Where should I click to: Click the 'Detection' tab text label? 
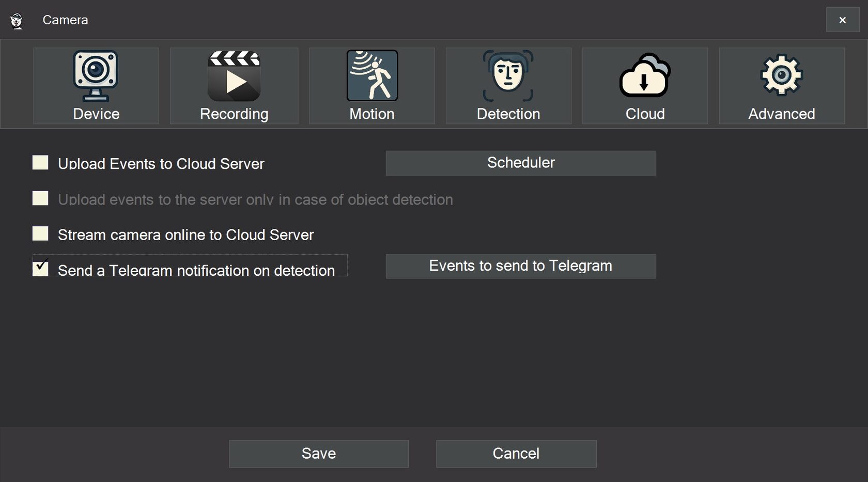pyautogui.click(x=508, y=114)
